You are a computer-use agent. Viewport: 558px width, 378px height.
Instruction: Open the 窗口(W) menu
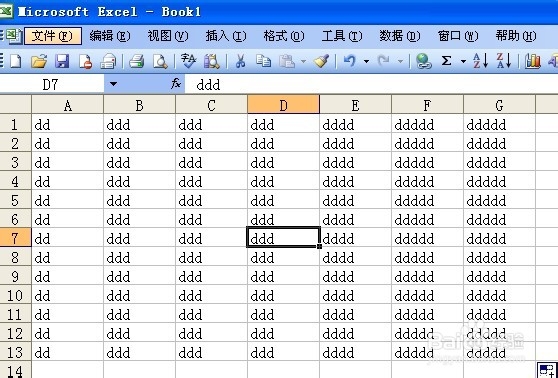tap(458, 36)
